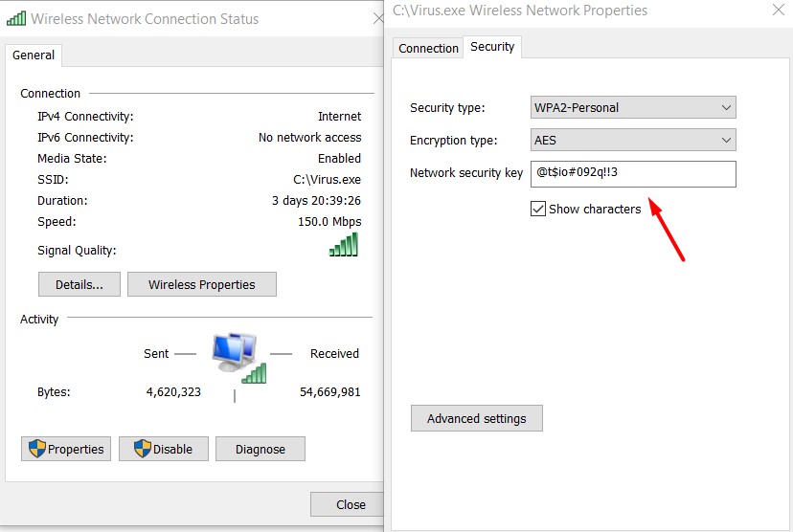
Task: Close the Wireless Network Connection Status window
Action: coord(377,19)
